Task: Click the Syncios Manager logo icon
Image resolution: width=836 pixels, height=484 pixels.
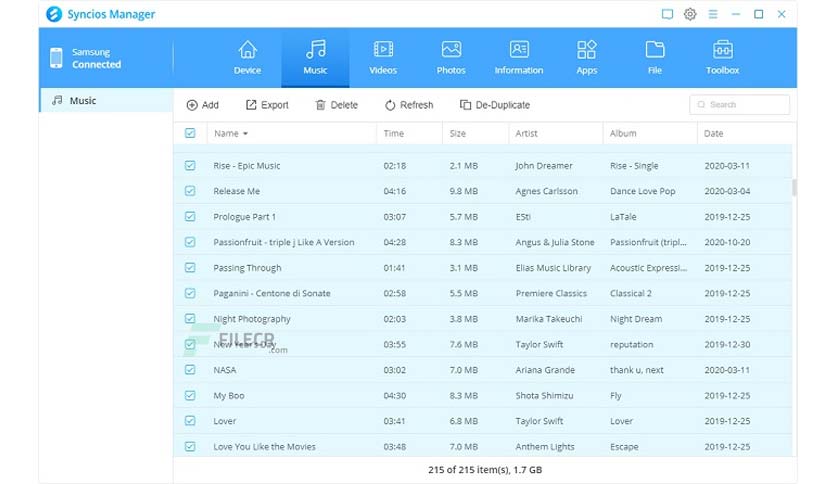Action: pyautogui.click(x=54, y=14)
